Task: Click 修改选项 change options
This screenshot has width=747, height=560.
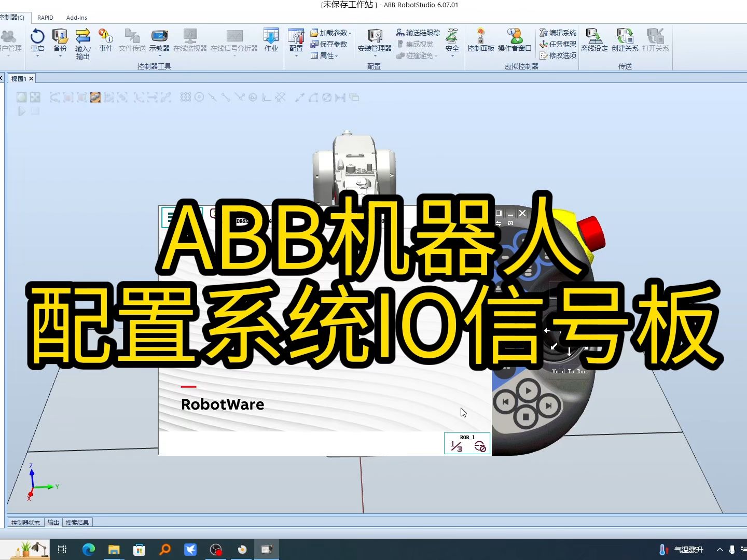Action: [x=558, y=55]
